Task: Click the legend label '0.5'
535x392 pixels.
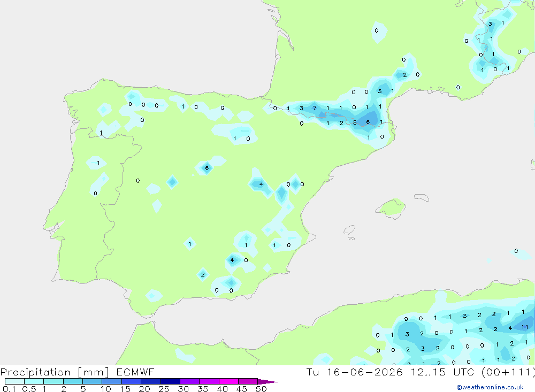Action: (29, 389)
